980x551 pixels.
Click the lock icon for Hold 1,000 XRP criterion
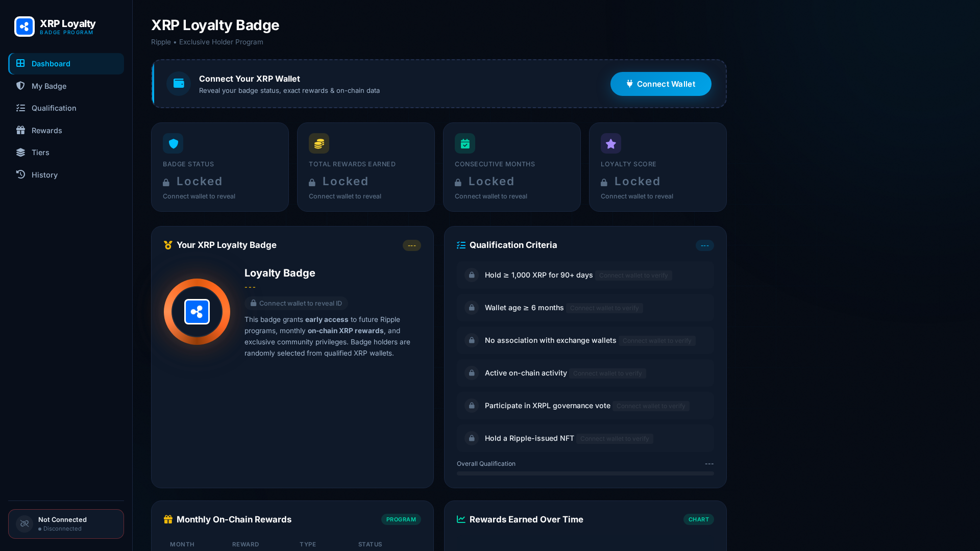coord(472,275)
